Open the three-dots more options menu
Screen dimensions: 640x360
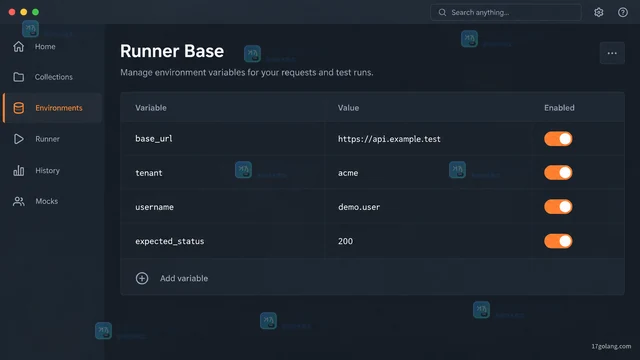(x=612, y=53)
